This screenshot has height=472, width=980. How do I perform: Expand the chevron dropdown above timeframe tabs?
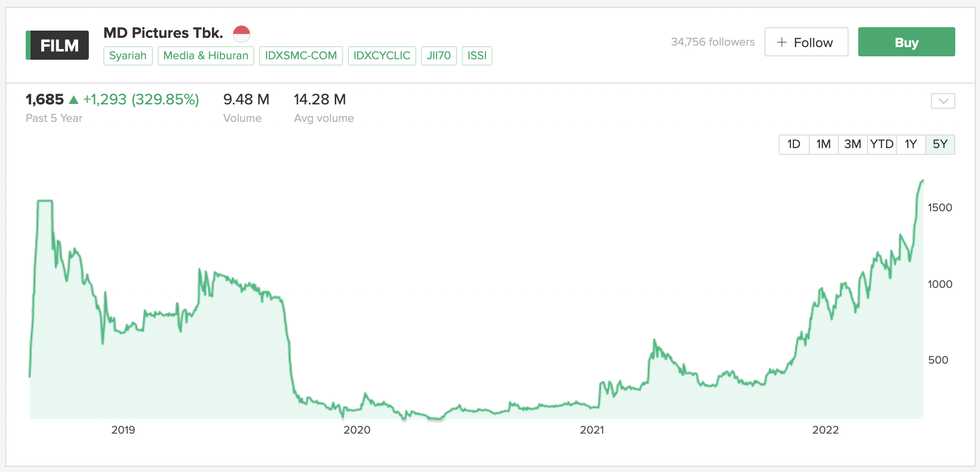point(943,101)
